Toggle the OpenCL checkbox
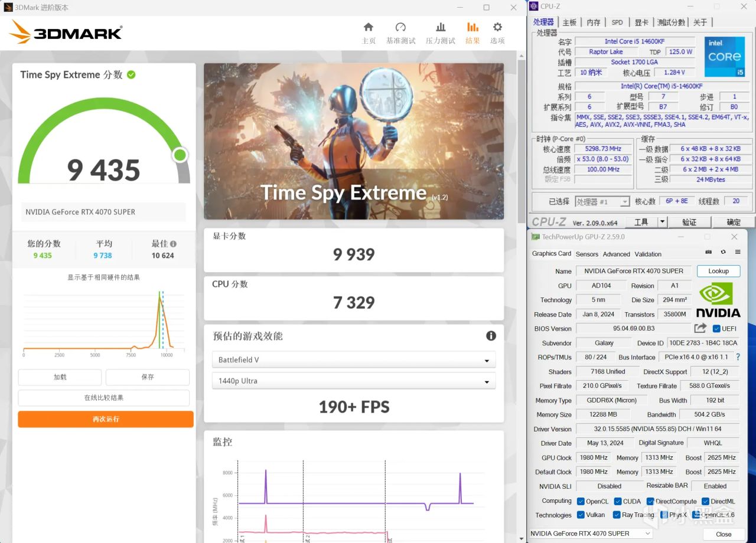 581,502
